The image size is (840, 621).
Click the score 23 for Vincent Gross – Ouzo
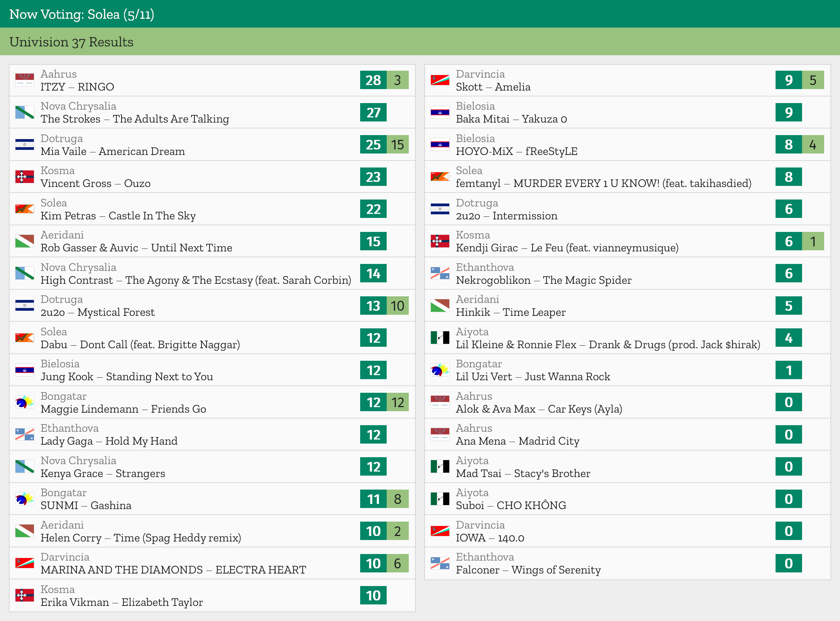pyautogui.click(x=373, y=177)
